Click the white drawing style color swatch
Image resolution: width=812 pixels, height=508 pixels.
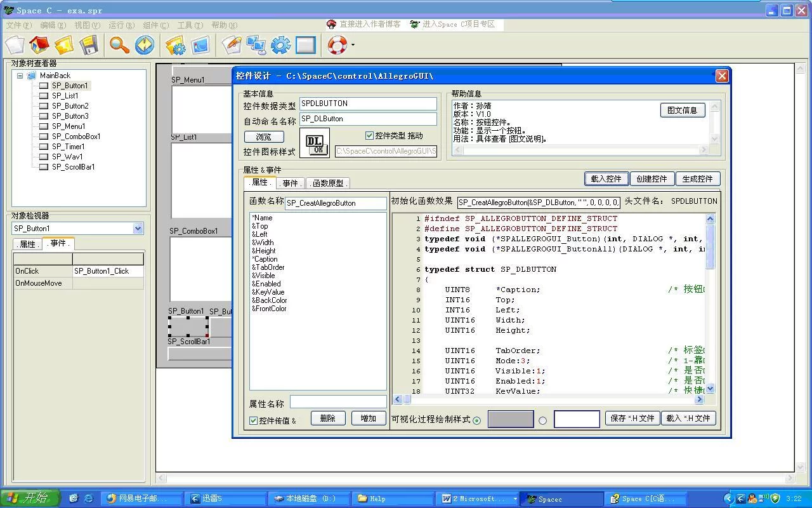577,419
